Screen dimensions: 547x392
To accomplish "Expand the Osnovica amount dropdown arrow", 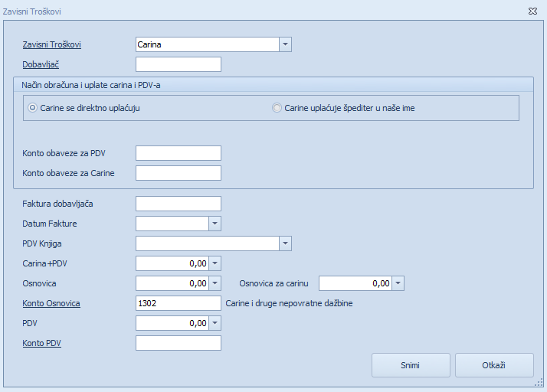I will [215, 283].
